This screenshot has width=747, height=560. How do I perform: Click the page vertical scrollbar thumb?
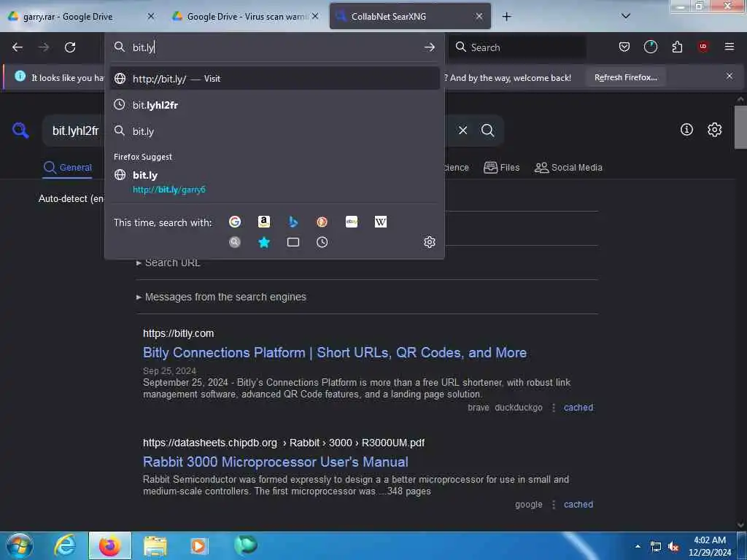point(740,127)
